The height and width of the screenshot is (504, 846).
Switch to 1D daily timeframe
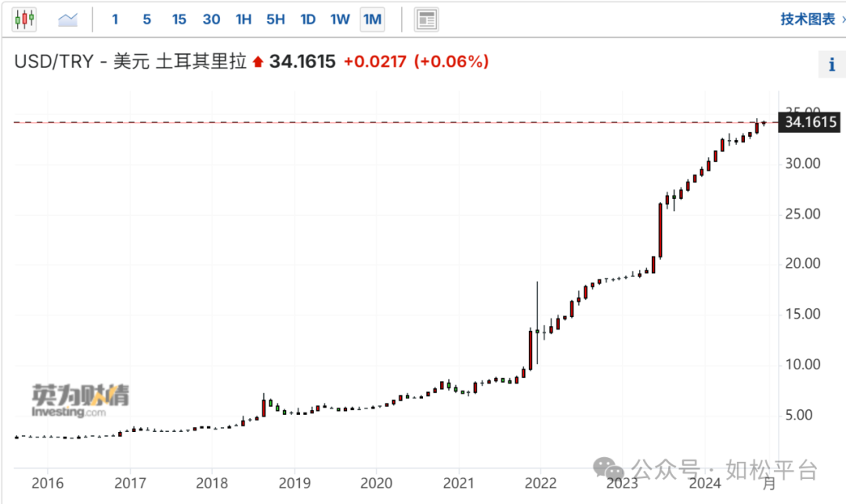point(308,20)
